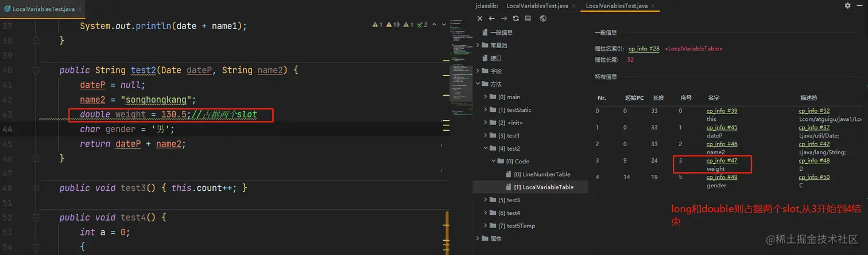Viewport: 868px width, 255px height.
Task: Open link cp_info #49 for gender
Action: click(722, 177)
